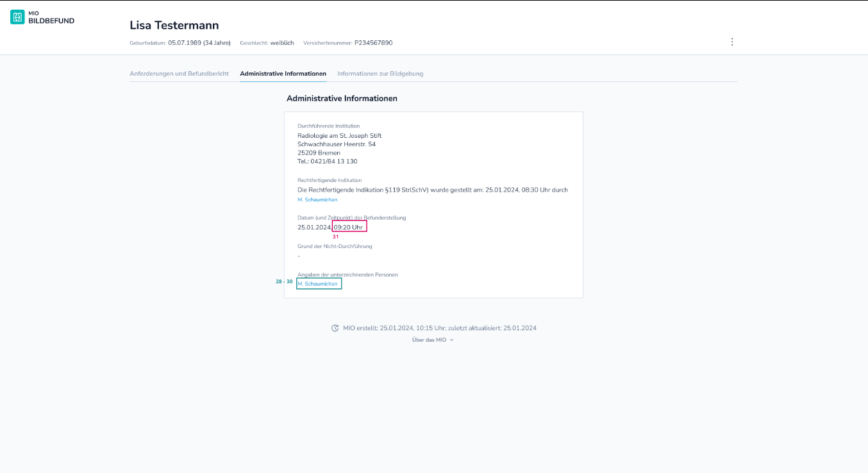Image resolution: width=868 pixels, height=473 pixels.
Task: Expand the Über das MIO chevron
Action: (x=451, y=340)
